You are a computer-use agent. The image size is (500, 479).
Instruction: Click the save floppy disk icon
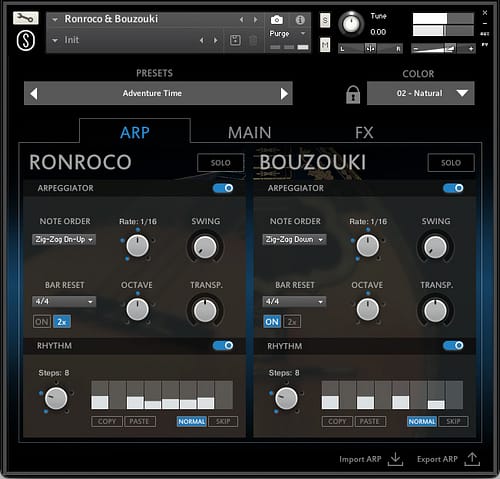click(x=235, y=40)
